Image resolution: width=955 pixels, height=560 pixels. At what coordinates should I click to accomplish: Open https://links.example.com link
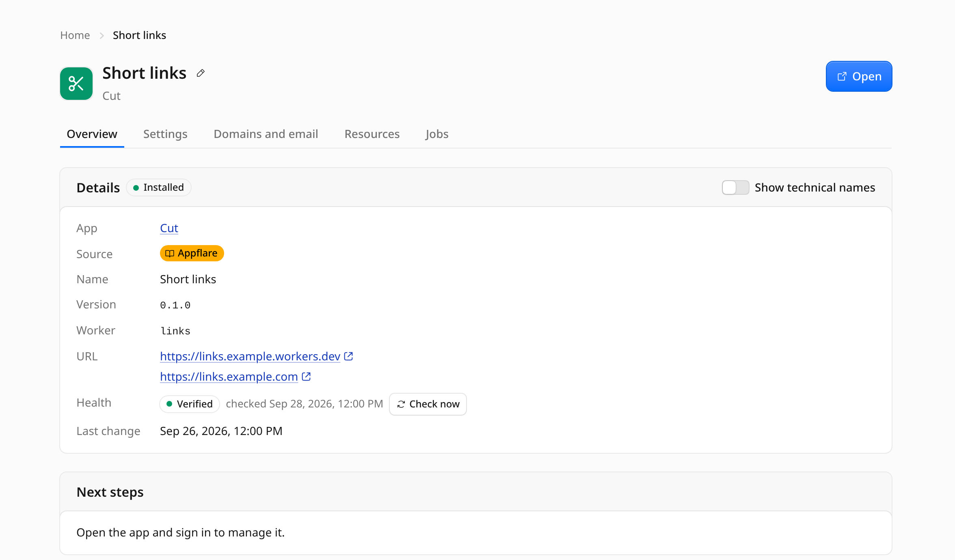click(x=229, y=377)
